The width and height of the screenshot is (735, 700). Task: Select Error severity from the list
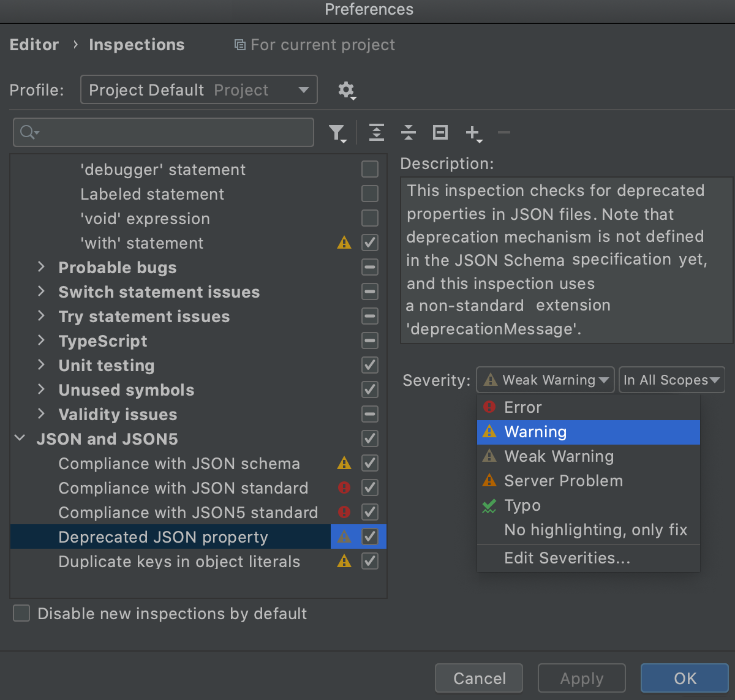(589, 408)
